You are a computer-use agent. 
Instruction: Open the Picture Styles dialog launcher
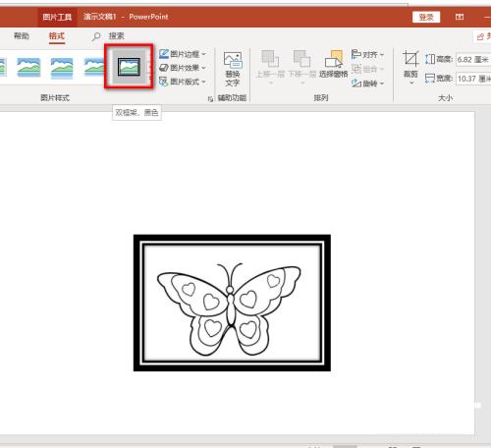click(x=210, y=98)
